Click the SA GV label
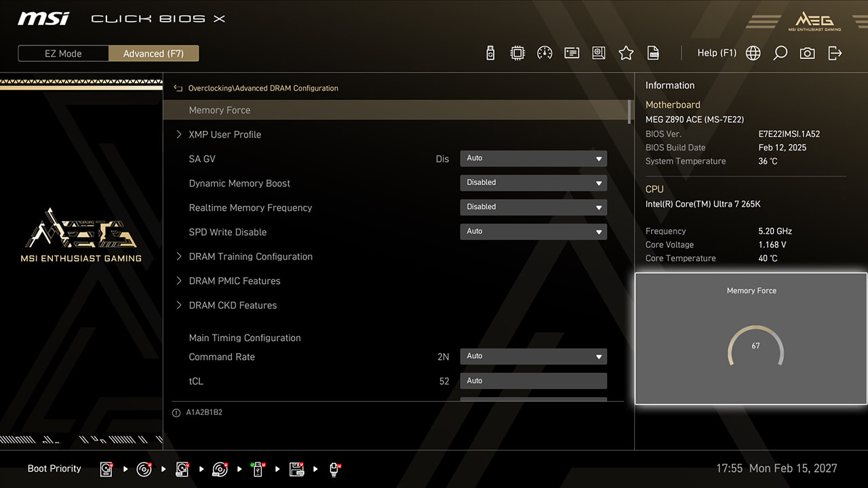The height and width of the screenshot is (488, 868). pos(202,159)
